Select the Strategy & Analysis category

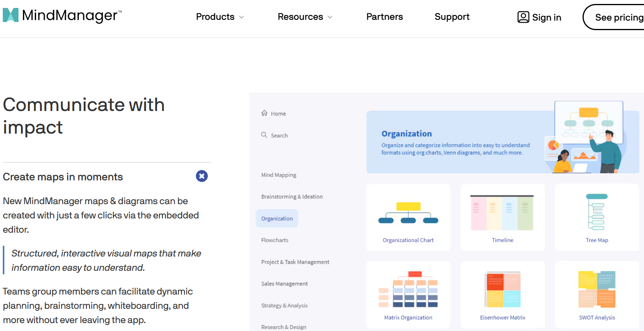[284, 306]
